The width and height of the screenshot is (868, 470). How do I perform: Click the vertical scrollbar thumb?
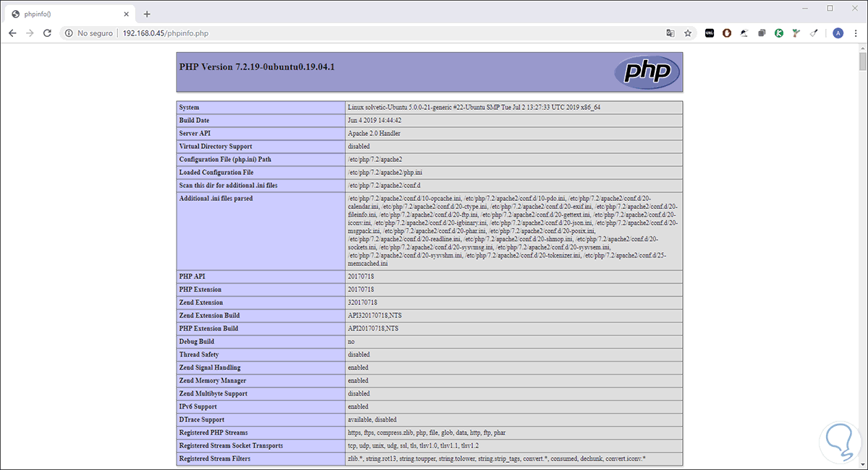click(862, 61)
